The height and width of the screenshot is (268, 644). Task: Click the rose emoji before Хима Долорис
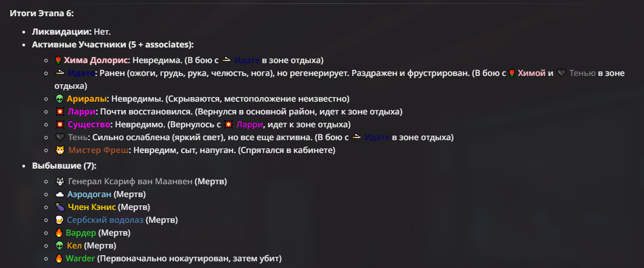[x=59, y=60]
